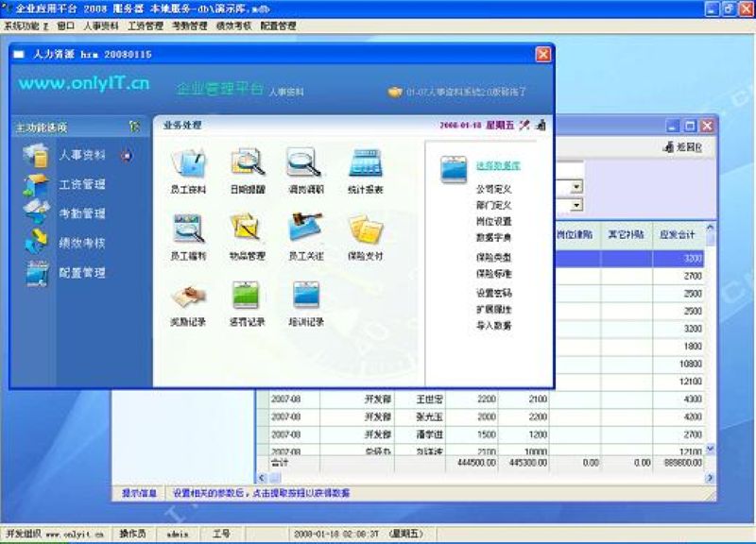Click the 选择数据库 link
756x544 pixels.
point(497,165)
